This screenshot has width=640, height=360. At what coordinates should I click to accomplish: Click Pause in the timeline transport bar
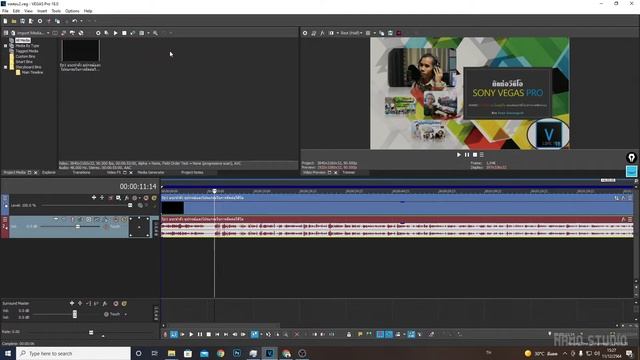[x=200, y=334]
